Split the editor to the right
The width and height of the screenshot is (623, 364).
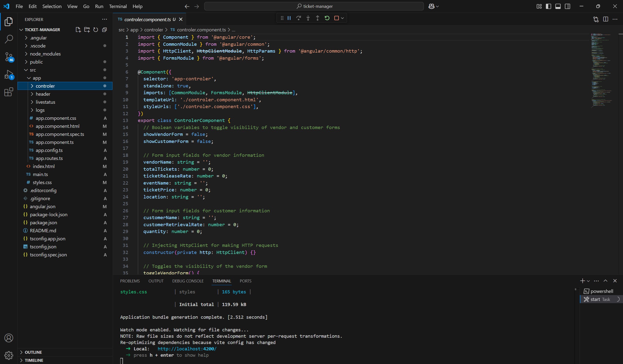tap(606, 19)
